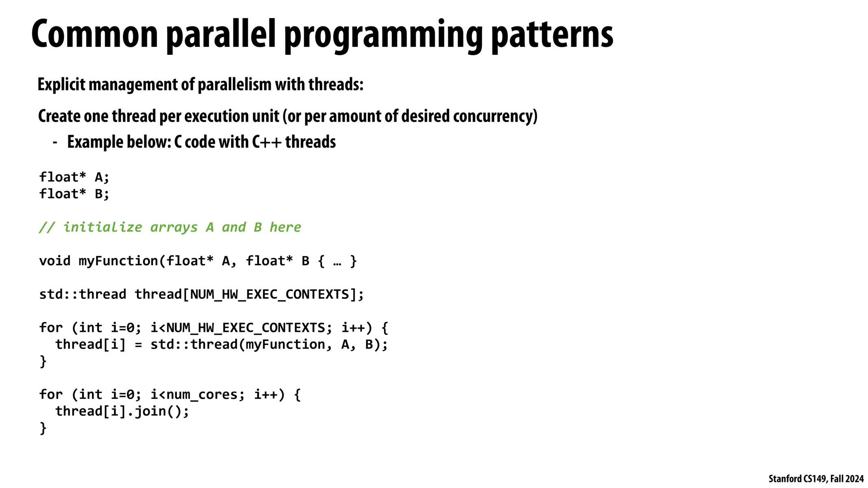Image resolution: width=868 pixels, height=488 pixels.
Task: Click the initialize arrays comment block
Action: [171, 227]
